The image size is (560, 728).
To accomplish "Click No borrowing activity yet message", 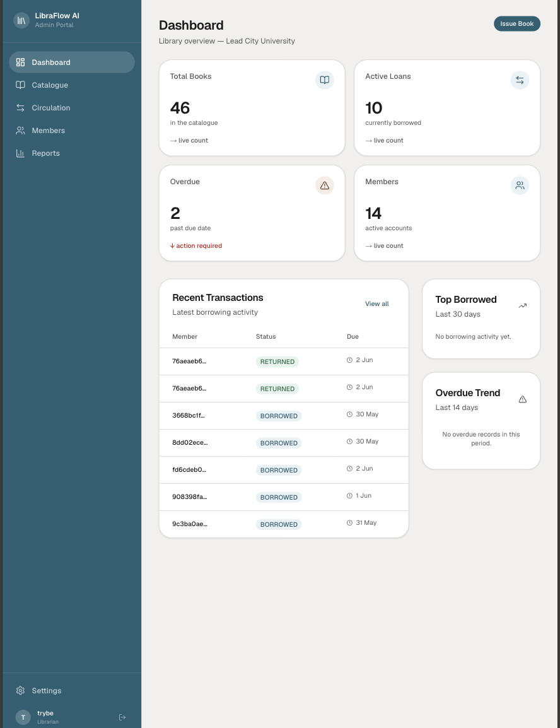I will pos(473,337).
